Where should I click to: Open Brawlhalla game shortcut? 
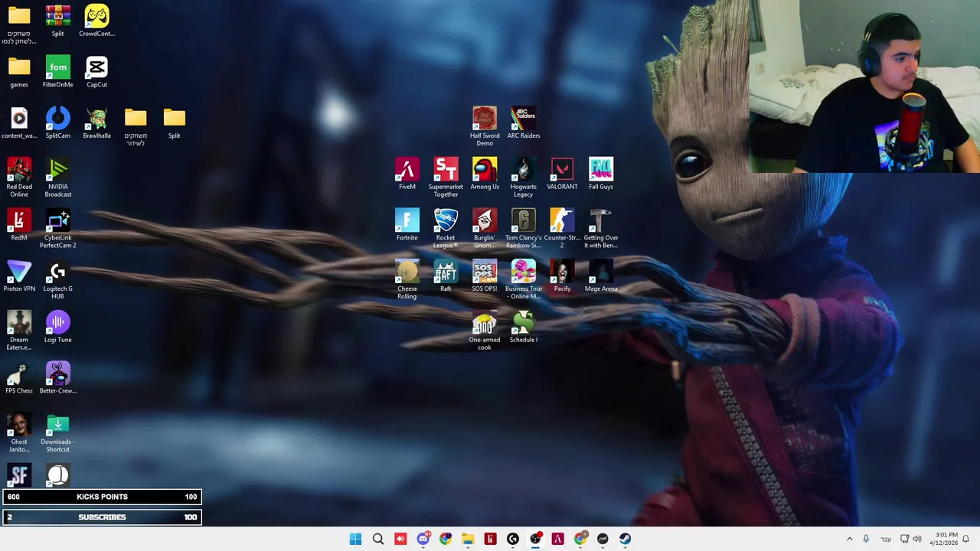pyautogui.click(x=96, y=123)
